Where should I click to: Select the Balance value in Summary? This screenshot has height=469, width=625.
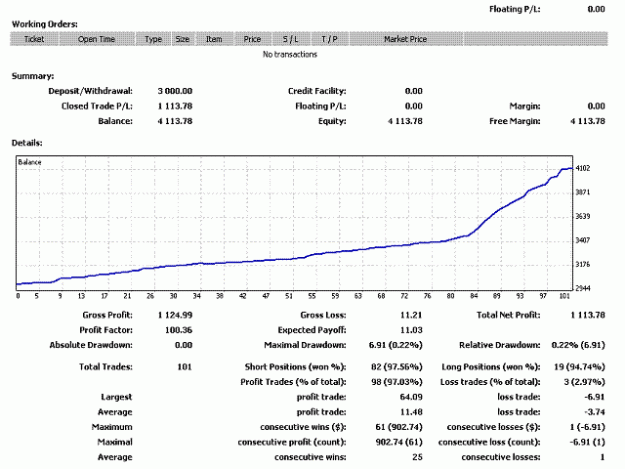tap(175, 121)
